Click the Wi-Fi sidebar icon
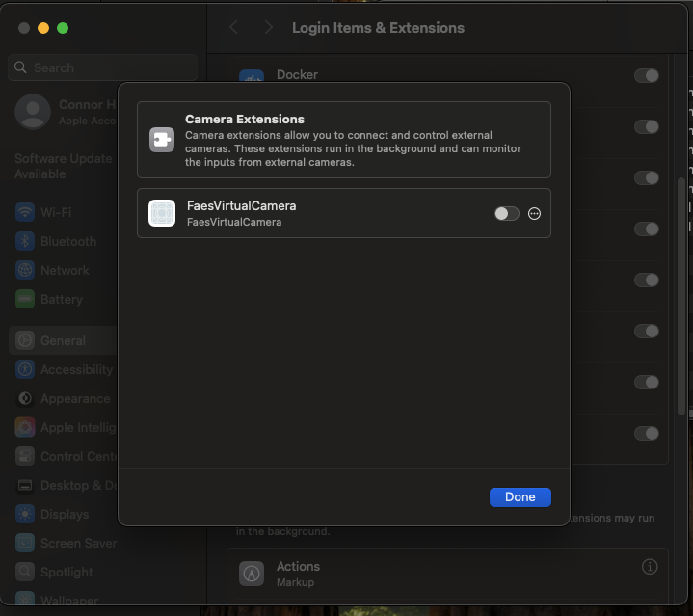The height and width of the screenshot is (616, 693). point(25,212)
